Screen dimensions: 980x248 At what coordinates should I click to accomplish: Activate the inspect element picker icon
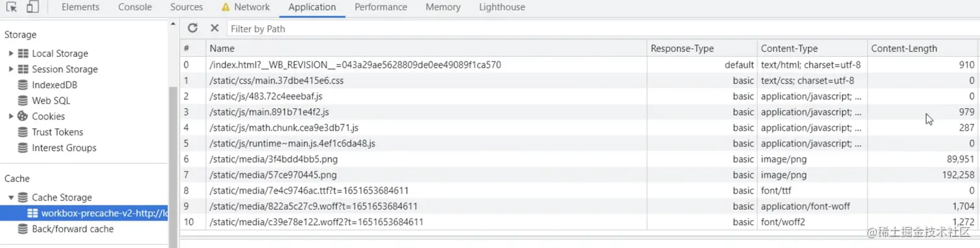coord(12,7)
